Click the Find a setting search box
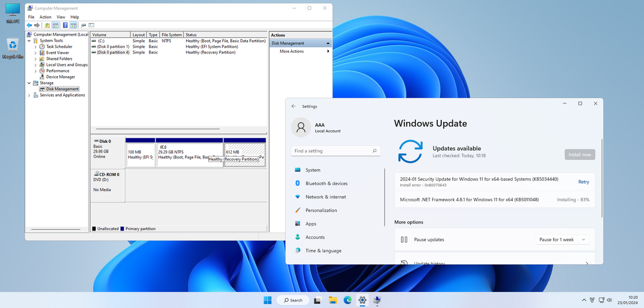The width and height of the screenshot is (644, 308). coord(336,151)
